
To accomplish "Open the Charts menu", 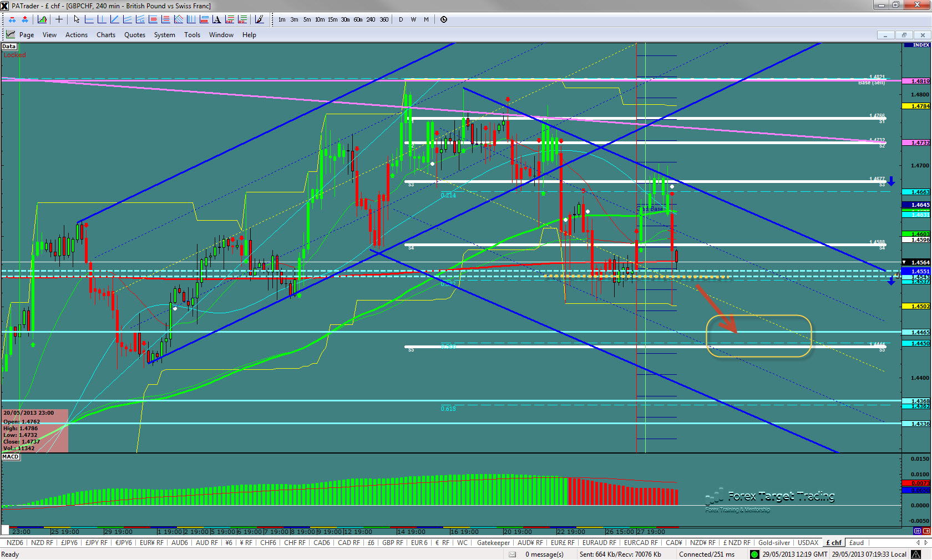I will tap(106, 35).
